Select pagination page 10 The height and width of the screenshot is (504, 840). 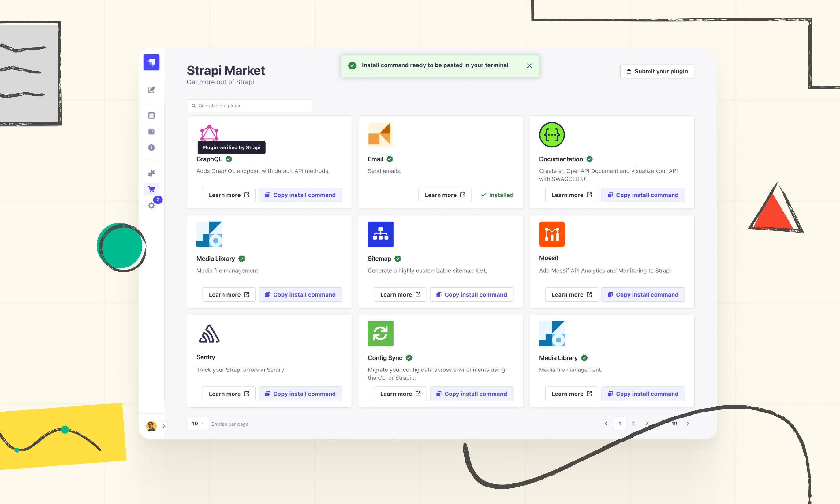pos(674,424)
